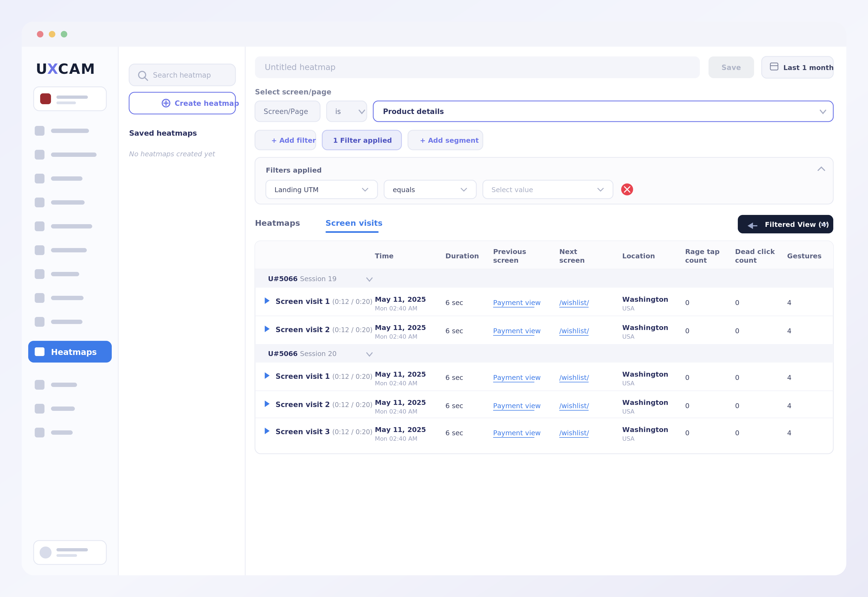Open /wishlist/ link in Session 20 visit 3
This screenshot has width=868, height=597.
pos(574,433)
